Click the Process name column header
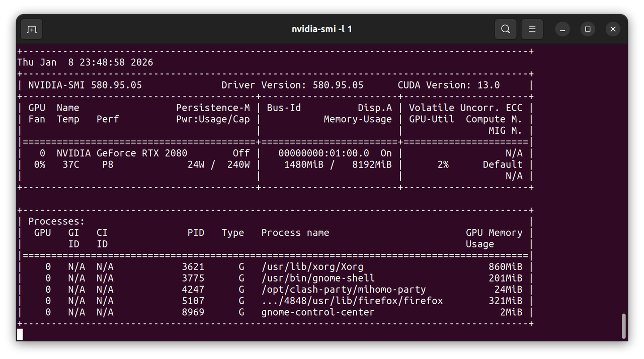This screenshot has width=644, height=359. pyautogui.click(x=295, y=233)
